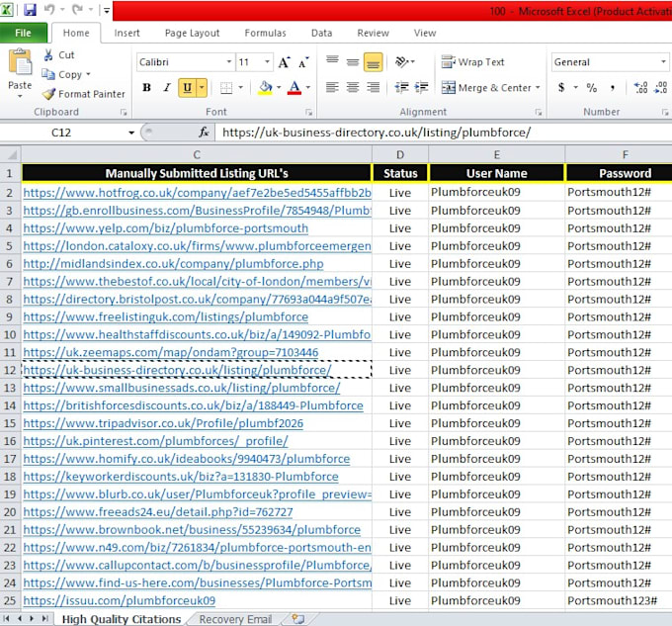Apply the Fill Color bucket
The image size is (672, 626).
tap(266, 88)
